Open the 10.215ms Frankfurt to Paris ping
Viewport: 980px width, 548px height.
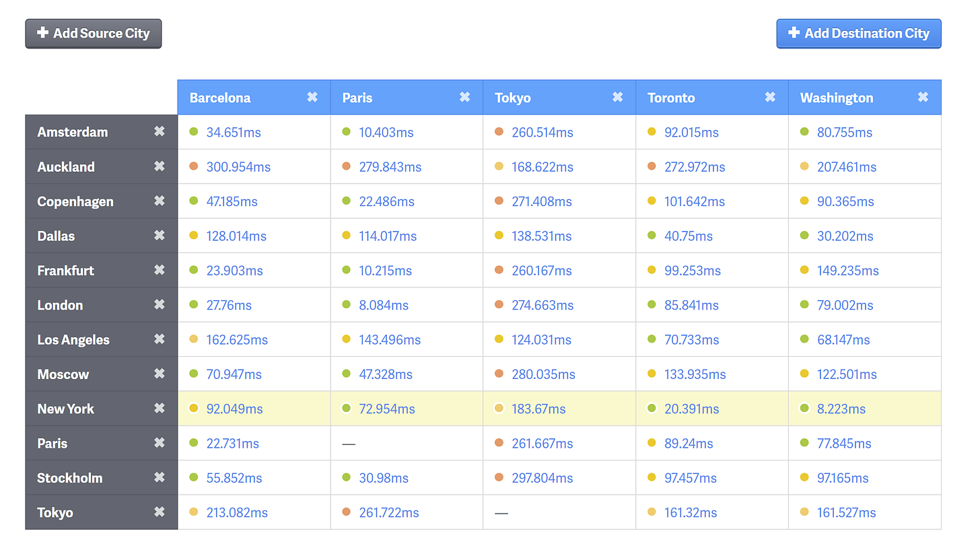(385, 271)
